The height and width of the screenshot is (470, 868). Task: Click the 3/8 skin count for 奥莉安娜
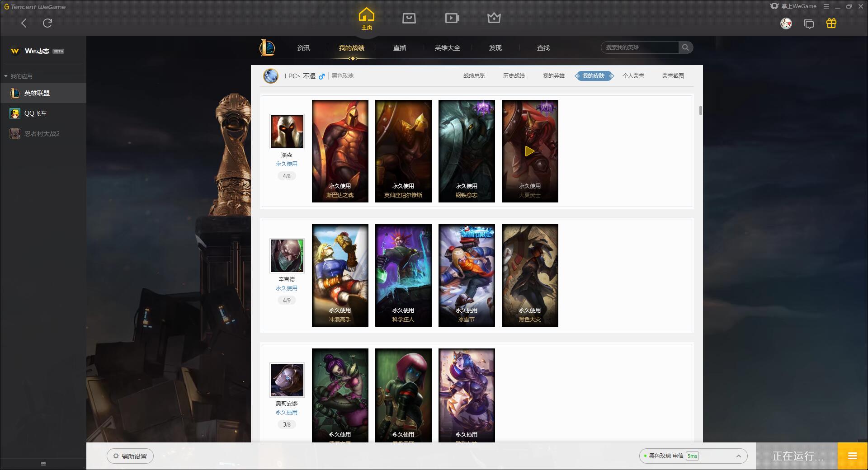click(x=287, y=424)
